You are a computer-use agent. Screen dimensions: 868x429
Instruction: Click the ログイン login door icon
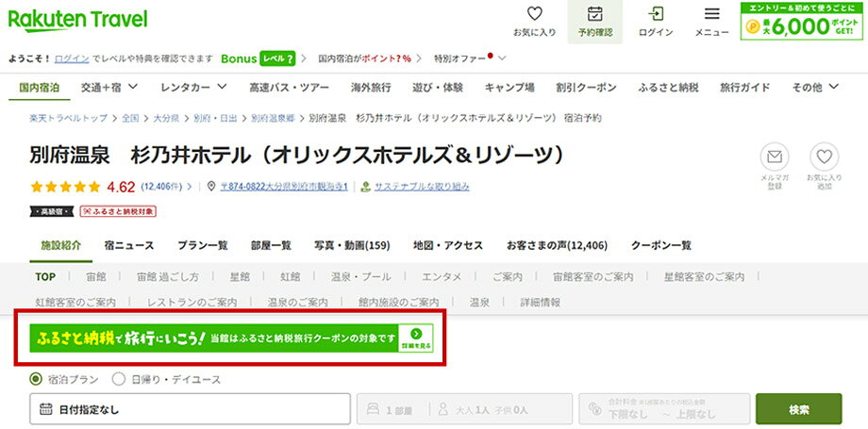656,14
